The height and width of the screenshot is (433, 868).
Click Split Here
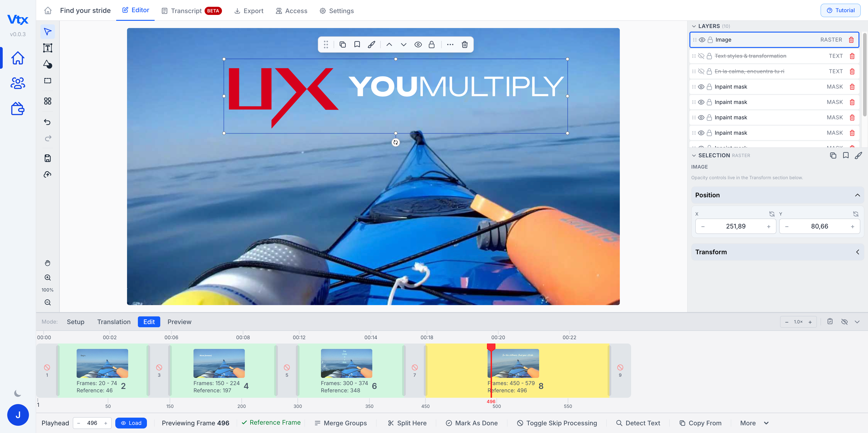(x=407, y=423)
